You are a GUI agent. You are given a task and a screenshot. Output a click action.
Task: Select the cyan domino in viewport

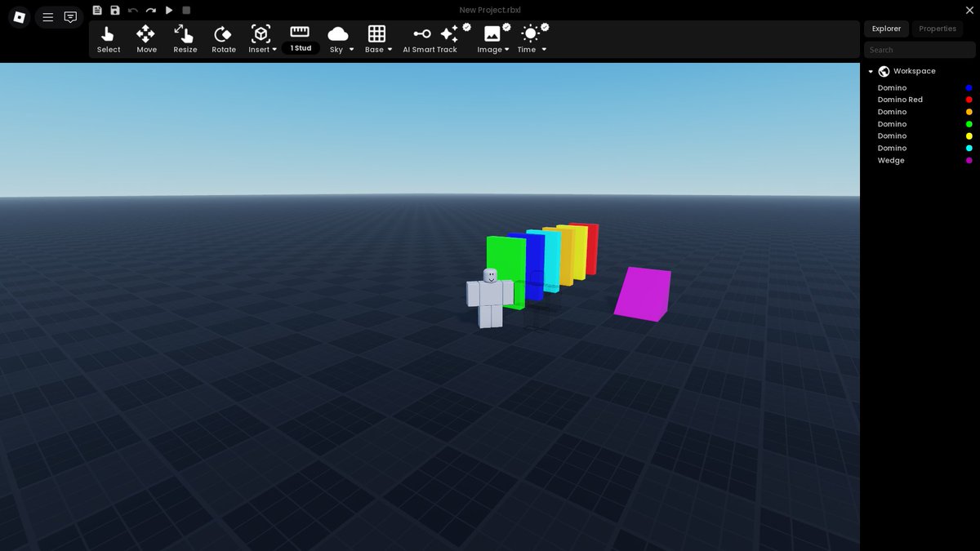click(552, 260)
